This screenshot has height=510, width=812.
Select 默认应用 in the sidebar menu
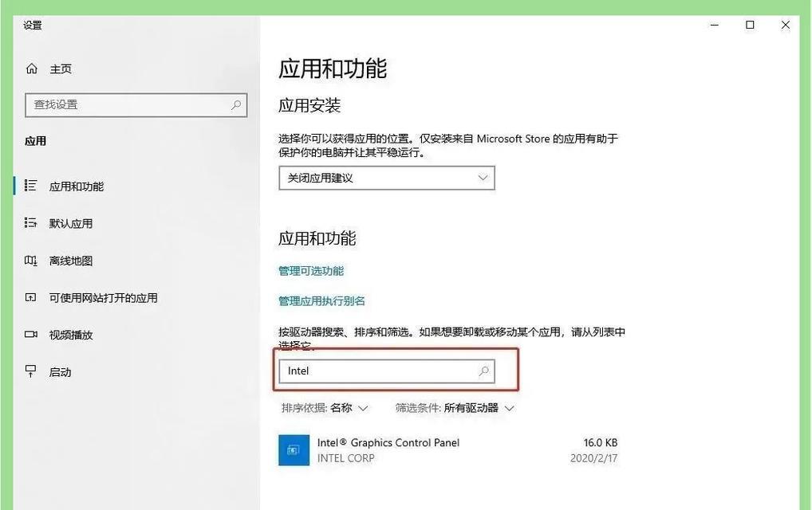pos(71,224)
